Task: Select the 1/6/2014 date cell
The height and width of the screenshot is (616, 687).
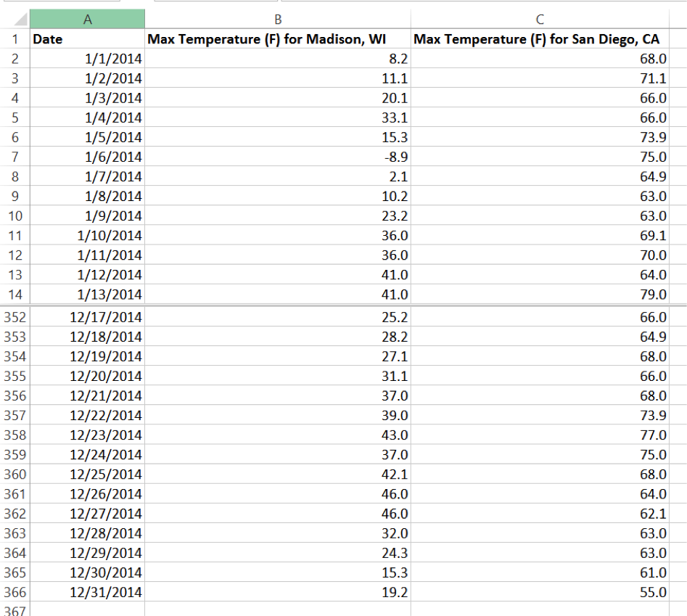Action: (87, 157)
